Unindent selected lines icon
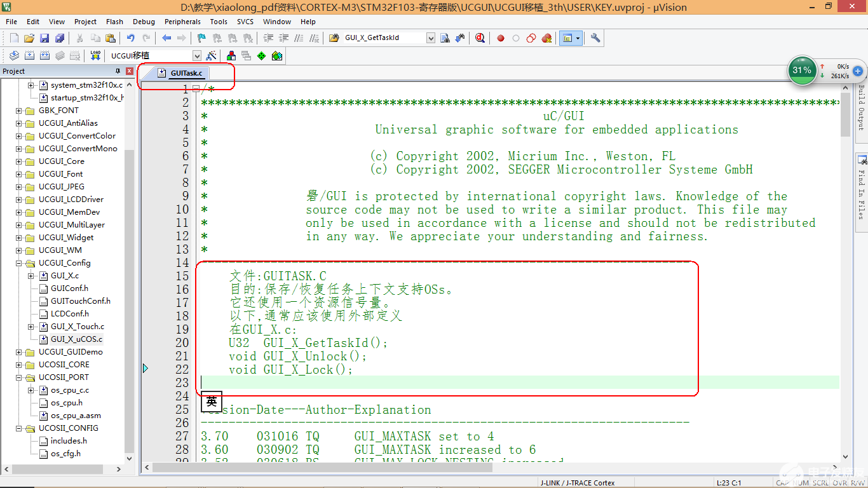The image size is (868, 488). tap(284, 38)
